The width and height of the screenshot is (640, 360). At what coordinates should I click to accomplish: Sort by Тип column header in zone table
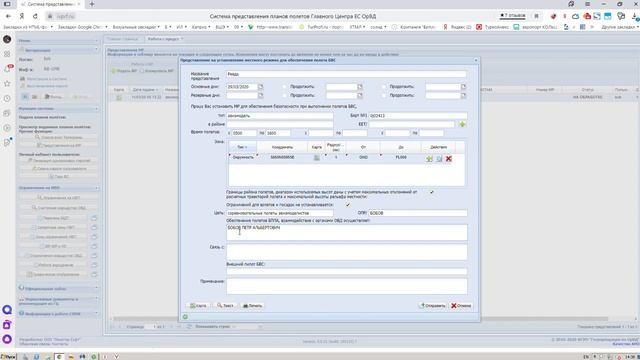(x=242, y=147)
